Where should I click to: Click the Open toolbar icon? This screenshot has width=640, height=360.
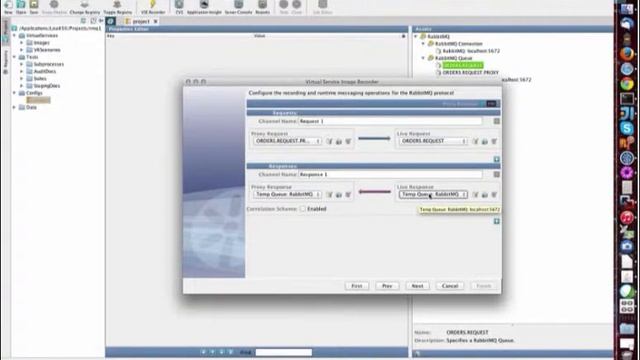click(x=21, y=7)
